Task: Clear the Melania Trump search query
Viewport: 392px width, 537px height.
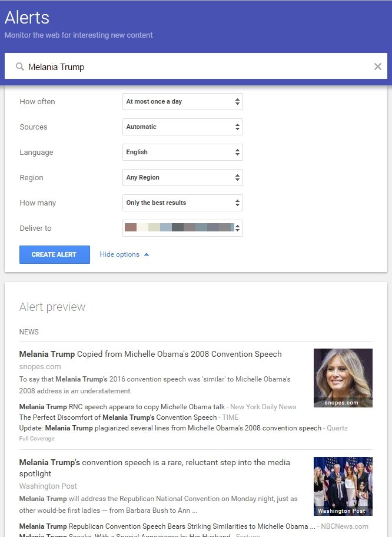Action: tap(378, 67)
